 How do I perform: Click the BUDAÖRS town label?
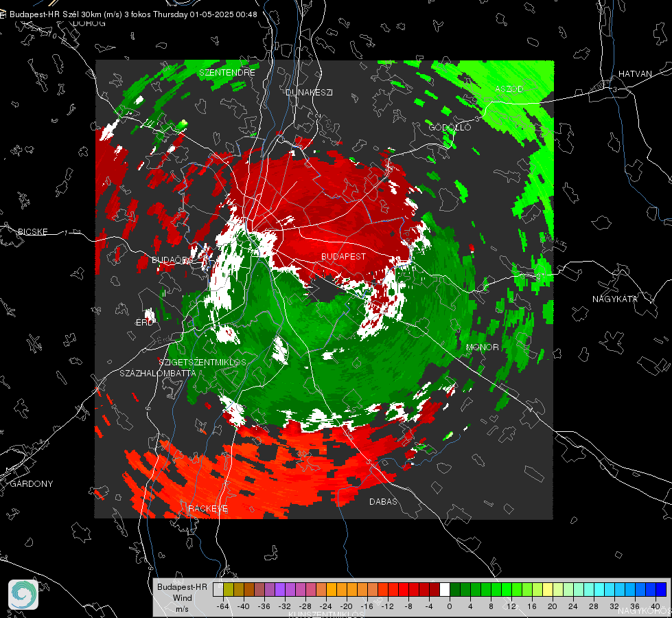click(x=172, y=260)
